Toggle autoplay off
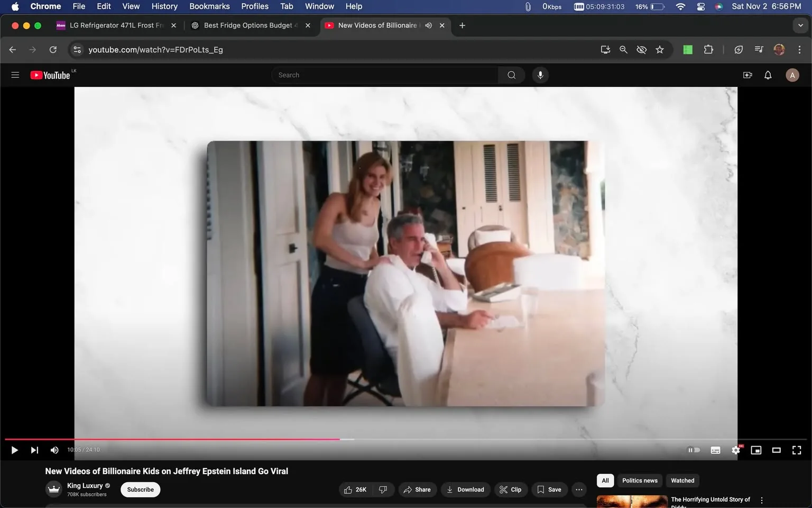This screenshot has height=508, width=812. 694,450
